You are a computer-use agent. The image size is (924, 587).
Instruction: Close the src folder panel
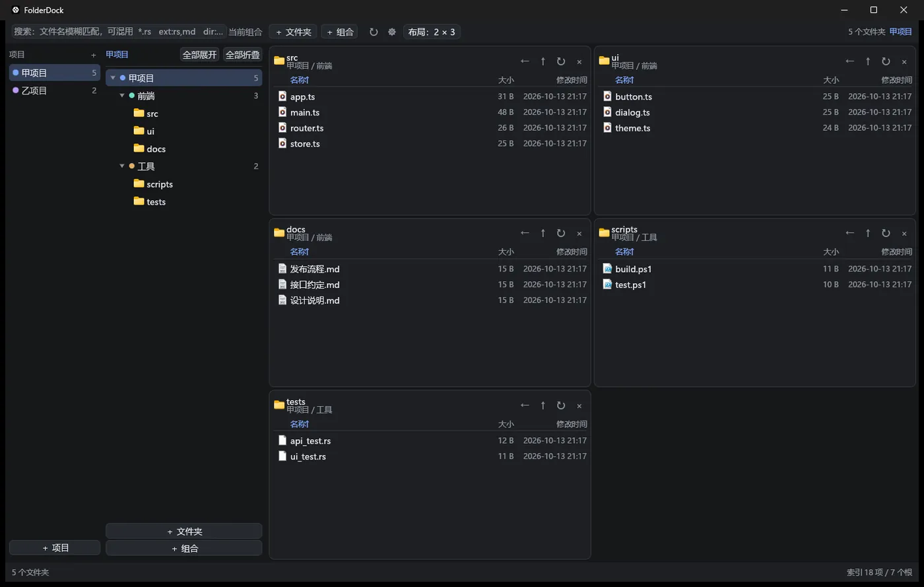tap(579, 61)
